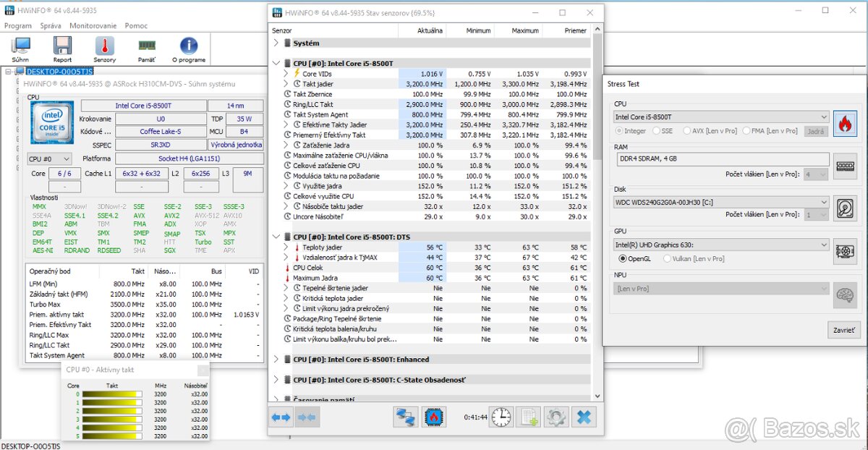
Task: Start logging with document plus icon
Action: pyautogui.click(x=528, y=417)
